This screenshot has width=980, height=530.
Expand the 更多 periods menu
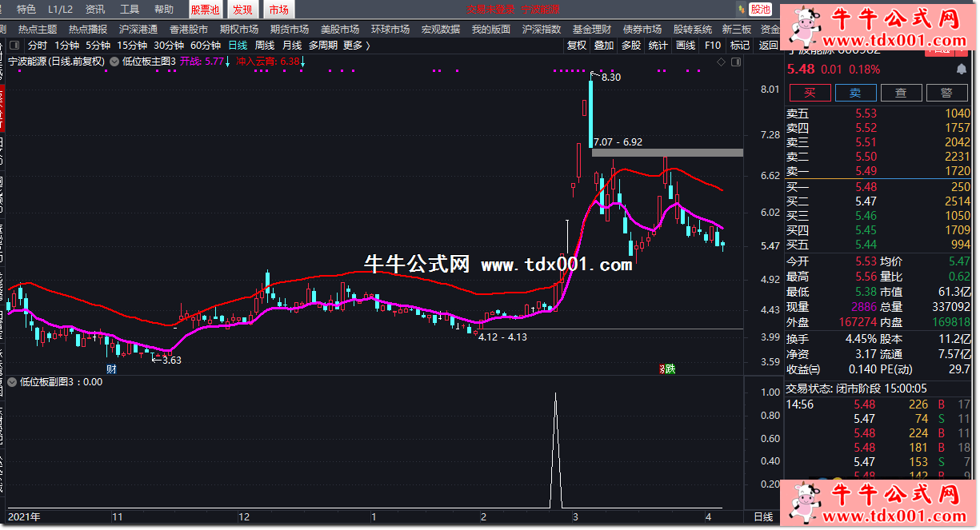tap(356, 46)
